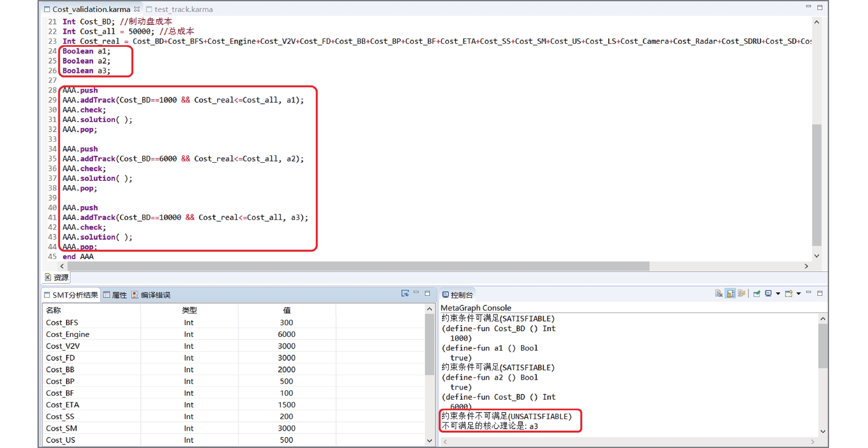
Task: Maximize the SMT analysis results panel
Action: coord(427,294)
